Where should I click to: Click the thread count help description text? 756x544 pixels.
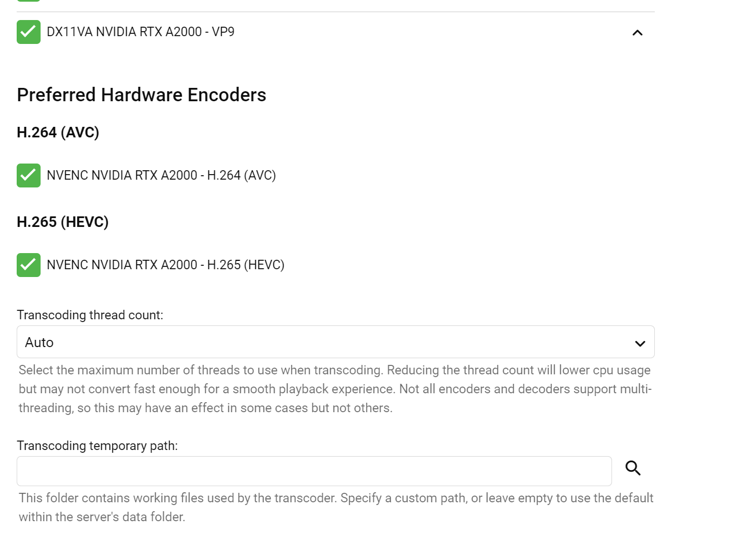coord(335,389)
